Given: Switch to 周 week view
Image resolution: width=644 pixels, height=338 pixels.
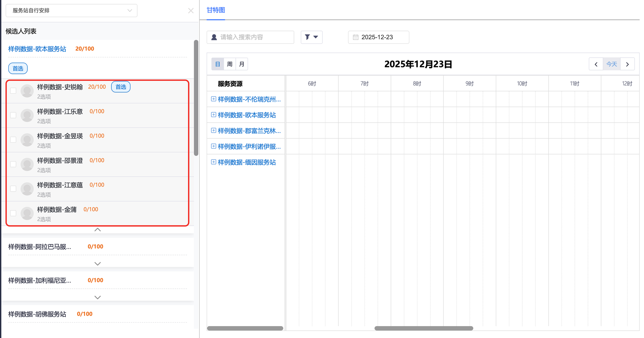Looking at the screenshot, I should [x=230, y=64].
